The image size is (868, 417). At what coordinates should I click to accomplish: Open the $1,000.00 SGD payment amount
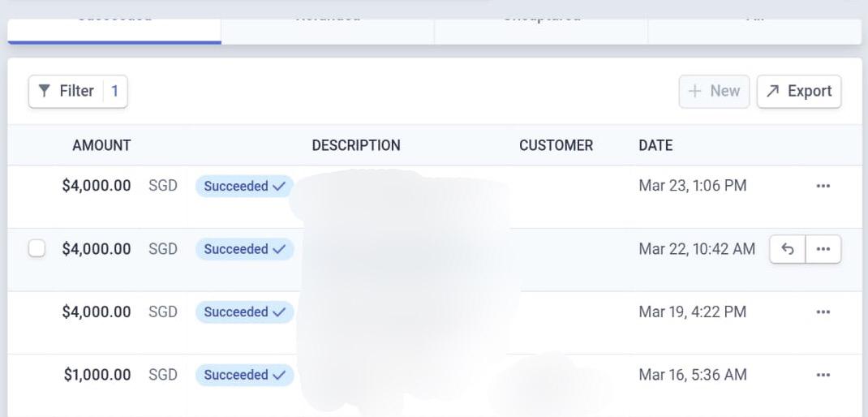pos(97,375)
